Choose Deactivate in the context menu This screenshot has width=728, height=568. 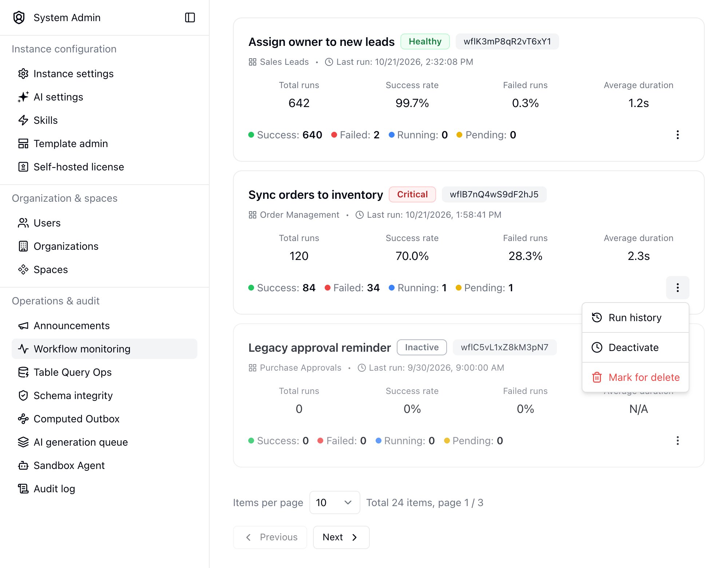(635, 347)
